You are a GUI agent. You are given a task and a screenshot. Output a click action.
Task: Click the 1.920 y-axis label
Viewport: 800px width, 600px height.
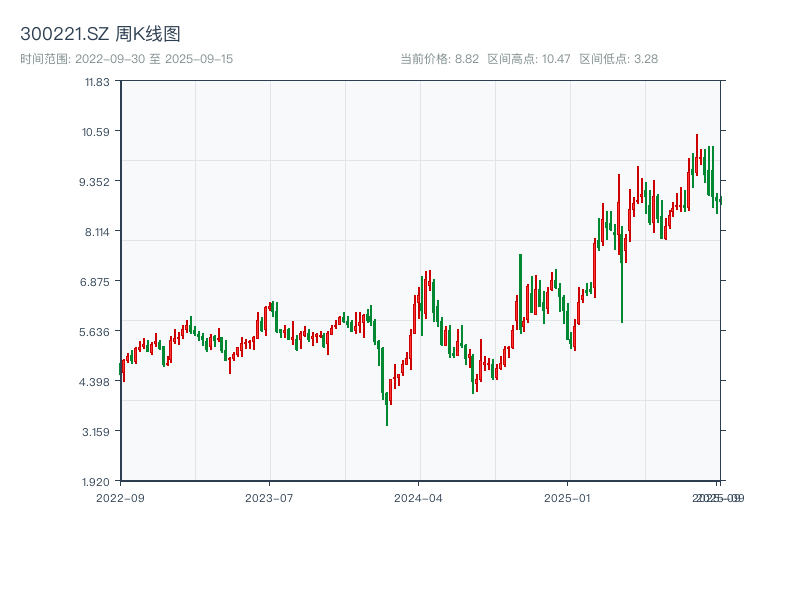[97, 481]
